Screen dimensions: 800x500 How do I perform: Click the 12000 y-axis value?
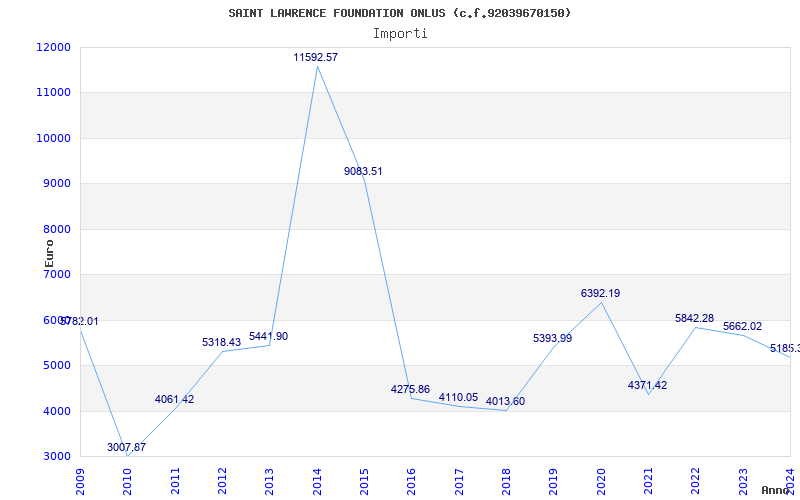[x=54, y=47]
